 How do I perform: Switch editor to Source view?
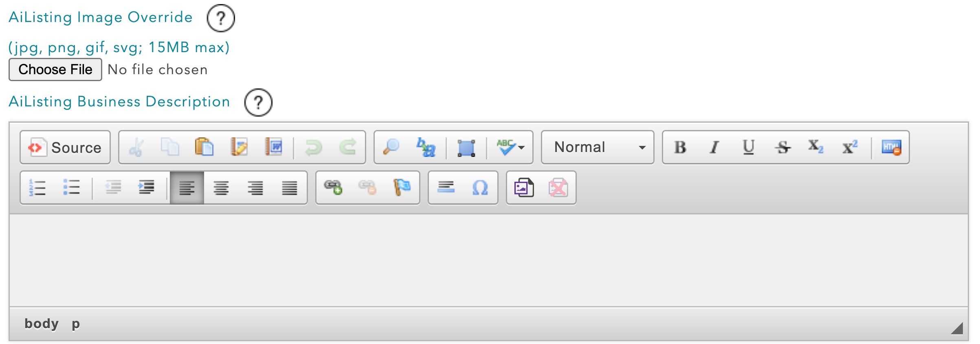pos(65,147)
